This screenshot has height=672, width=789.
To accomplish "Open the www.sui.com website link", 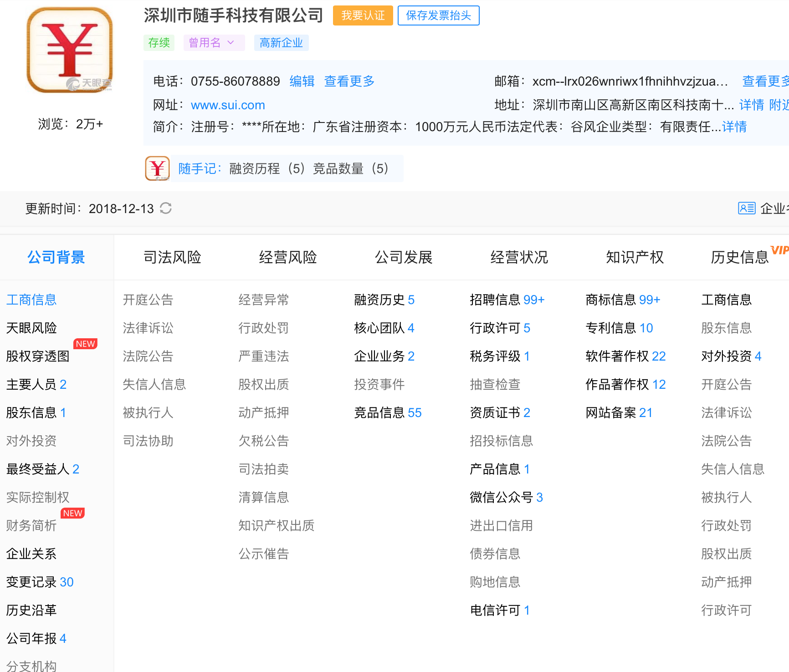I will click(x=228, y=105).
